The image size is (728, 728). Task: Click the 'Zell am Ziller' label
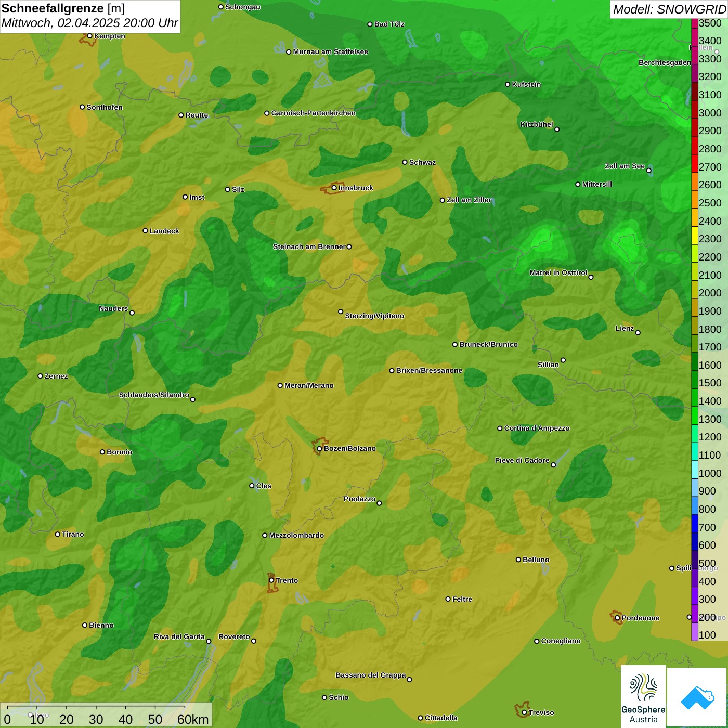469,200
